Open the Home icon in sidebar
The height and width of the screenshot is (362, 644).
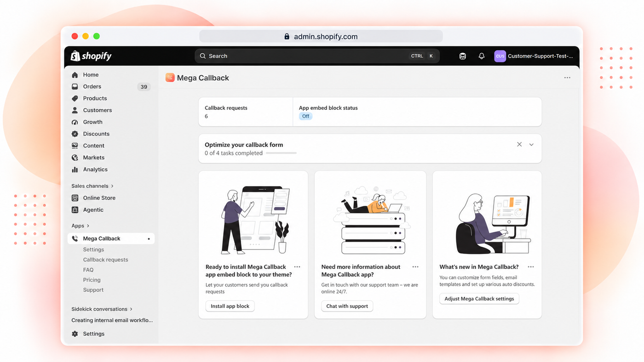click(75, 75)
